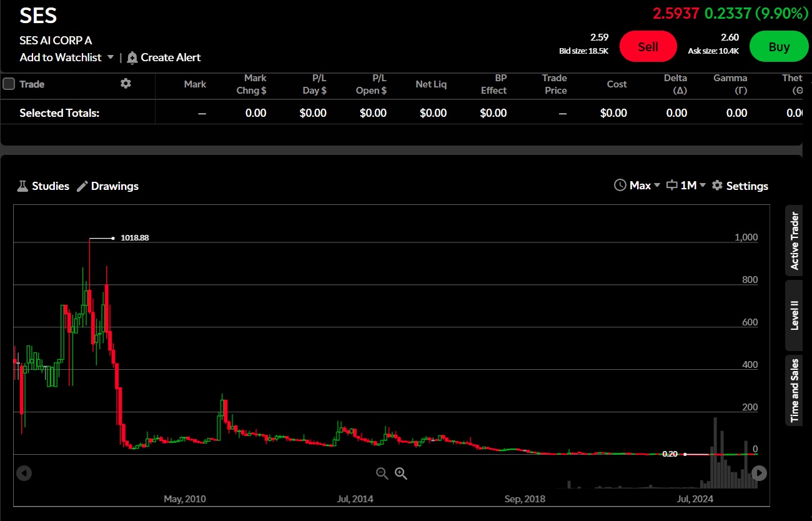Click the BP Effect column header
The height and width of the screenshot is (521, 812).
pos(493,84)
